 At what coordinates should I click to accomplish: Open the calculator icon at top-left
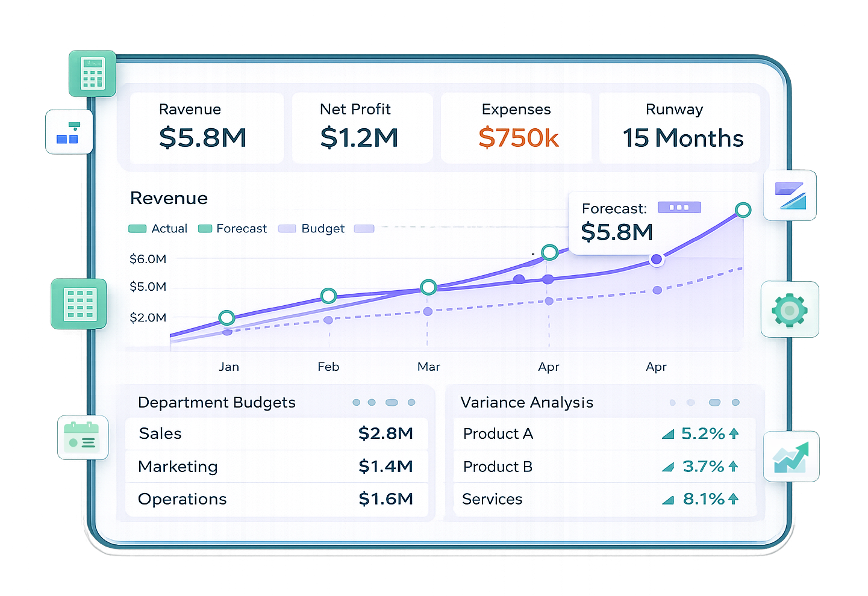click(92, 73)
